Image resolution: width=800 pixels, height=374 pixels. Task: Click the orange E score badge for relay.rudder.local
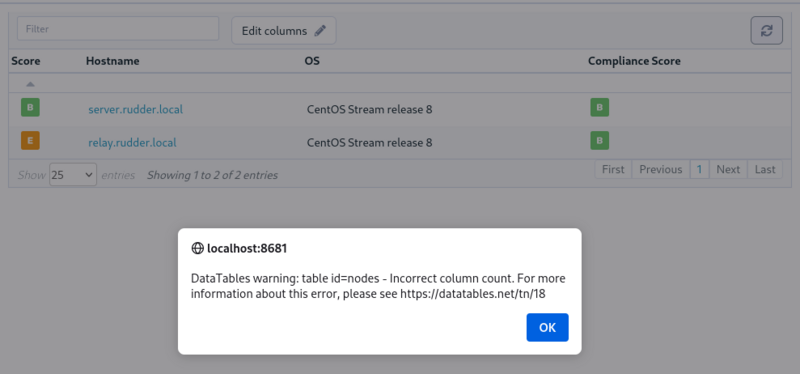pyautogui.click(x=30, y=140)
